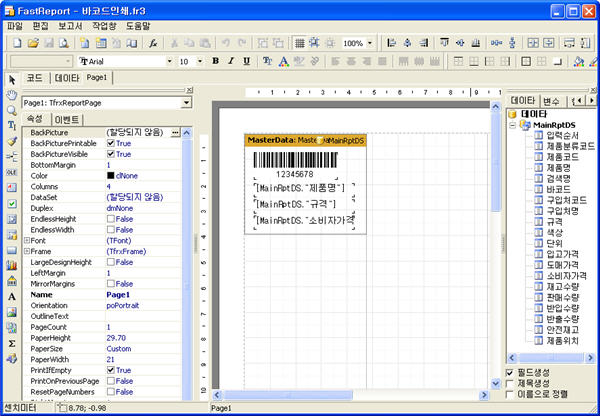Add a new page to the report
This screenshot has height=416, width=600.
pos(85,43)
